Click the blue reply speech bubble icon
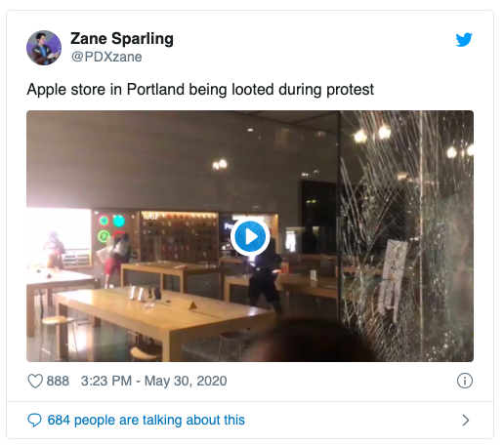This screenshot has width=504, height=446. tap(34, 420)
